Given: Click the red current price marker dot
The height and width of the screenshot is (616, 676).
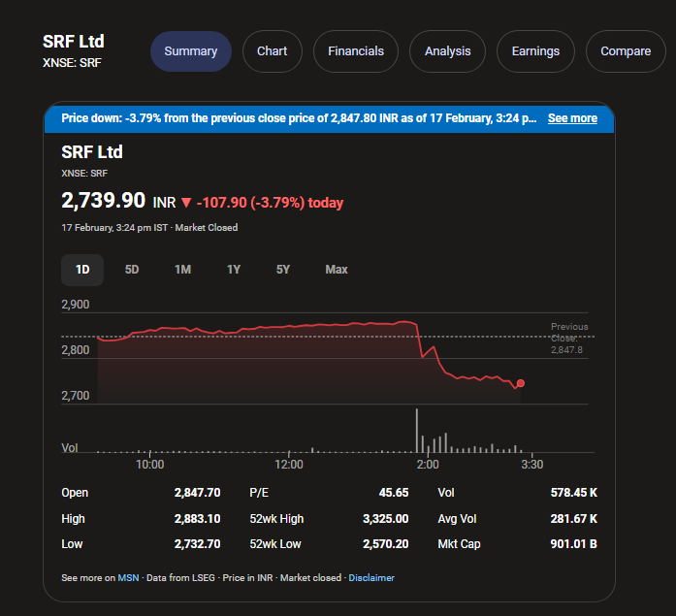Looking at the screenshot, I should click(x=521, y=383).
